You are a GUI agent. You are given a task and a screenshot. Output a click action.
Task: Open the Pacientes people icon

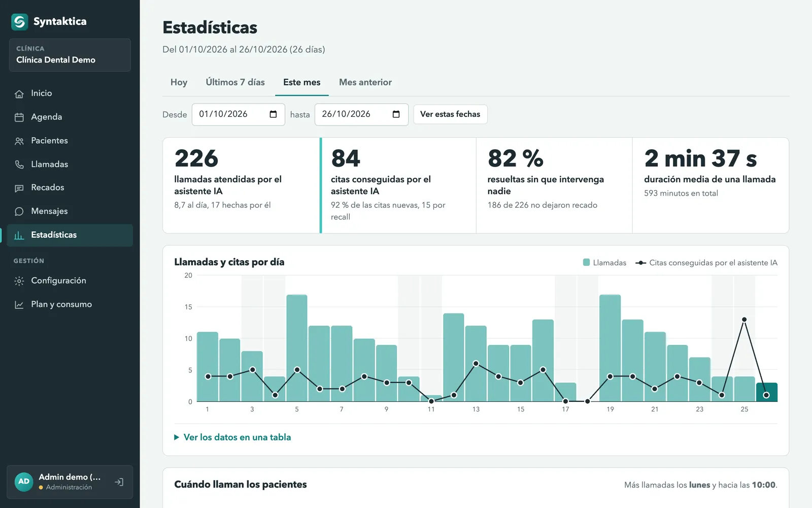(x=19, y=141)
